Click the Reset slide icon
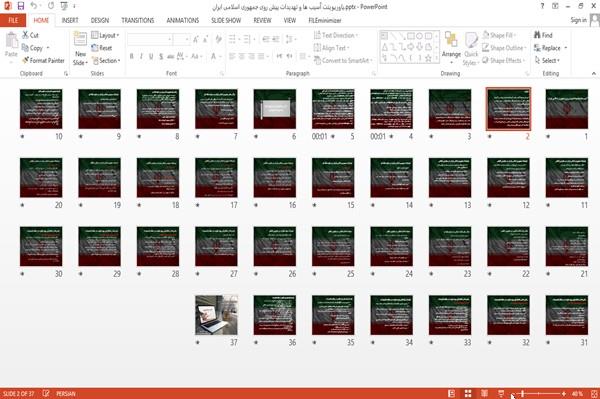Image resolution: width=600 pixels, height=399 pixels. [x=95, y=48]
